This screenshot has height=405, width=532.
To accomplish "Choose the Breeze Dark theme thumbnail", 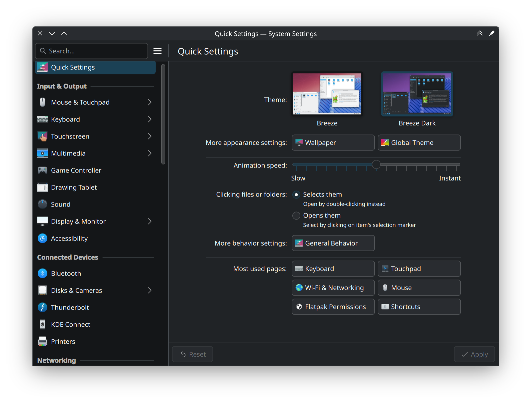I will pyautogui.click(x=417, y=94).
